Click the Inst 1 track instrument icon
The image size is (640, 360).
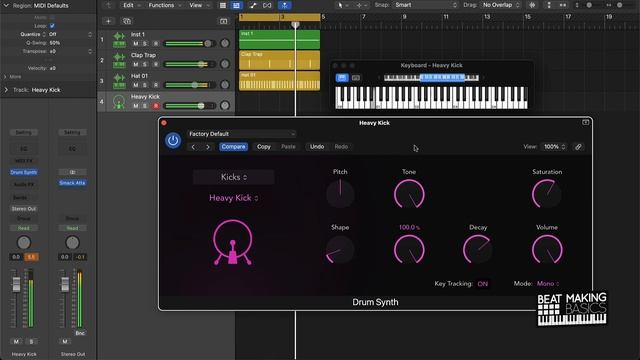119,40
